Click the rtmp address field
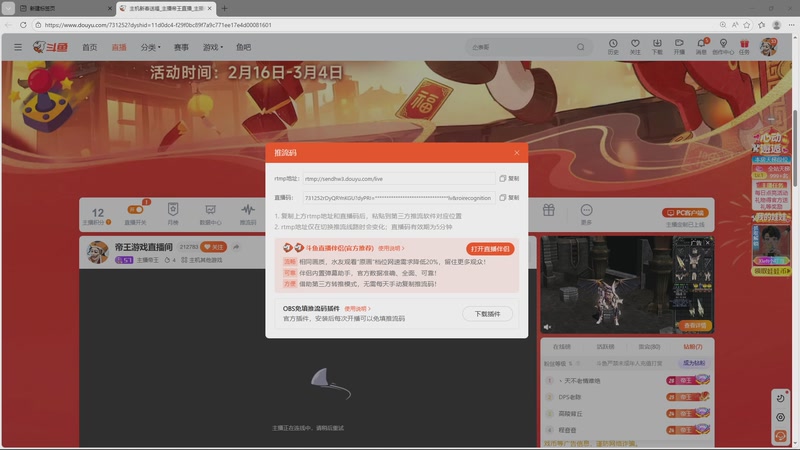Screen dimensions: 800x450 tap(399, 179)
